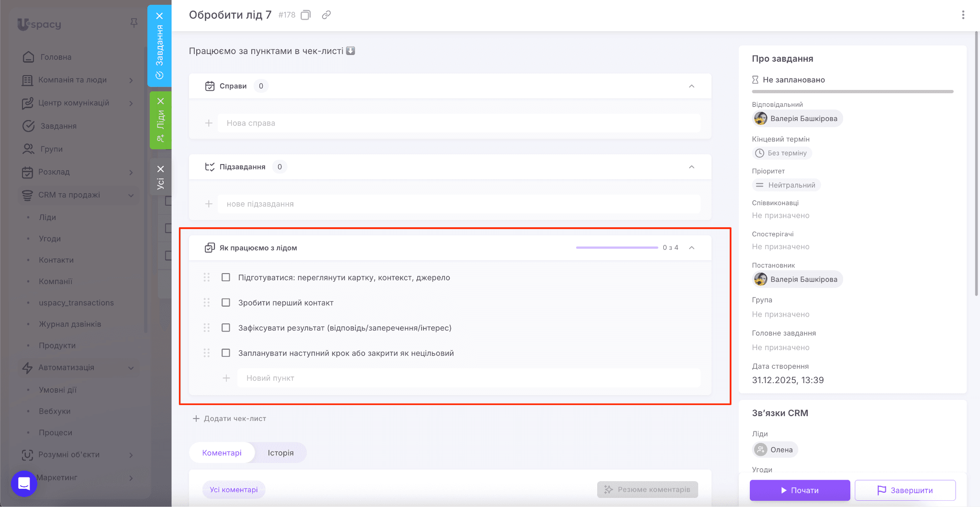
Task: Check 'Підготуватися: переглянути картку, контекст, джерело'
Action: (226, 277)
